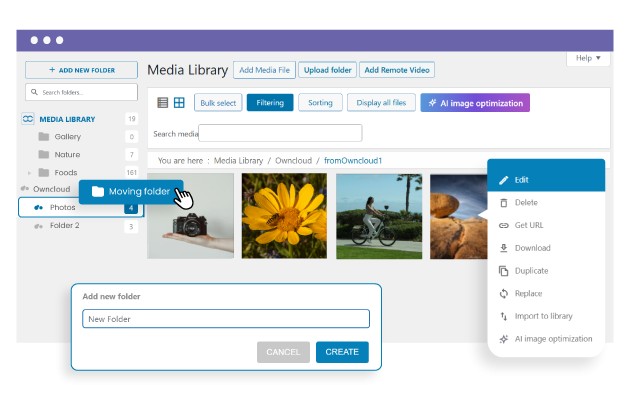Enable Bulk select mode

[x=218, y=103]
